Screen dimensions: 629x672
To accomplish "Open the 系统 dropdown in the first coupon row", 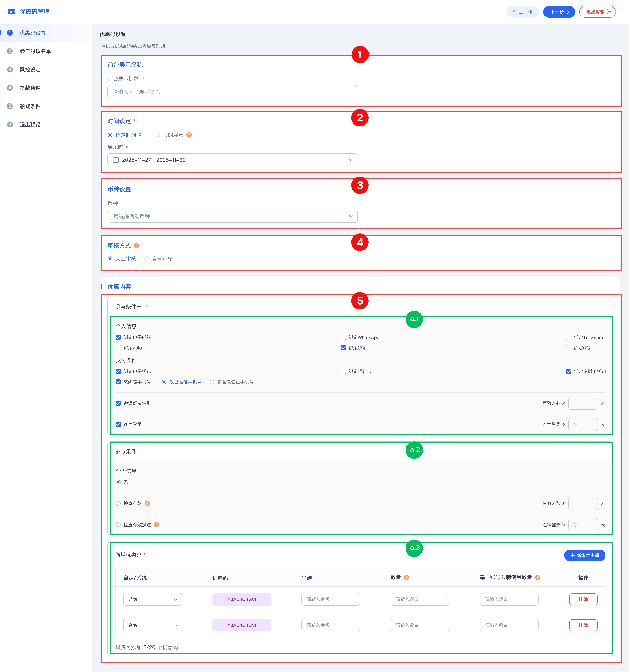I will tap(153, 599).
